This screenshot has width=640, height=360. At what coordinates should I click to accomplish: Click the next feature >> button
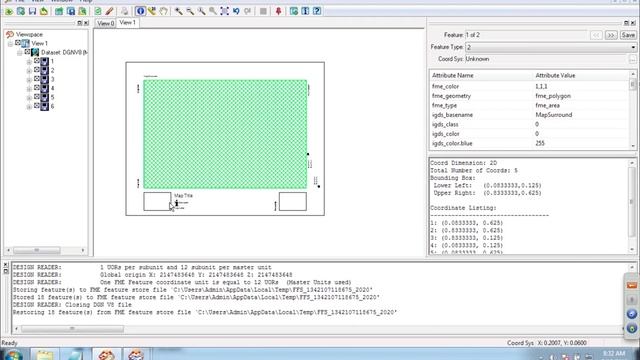coord(611,35)
